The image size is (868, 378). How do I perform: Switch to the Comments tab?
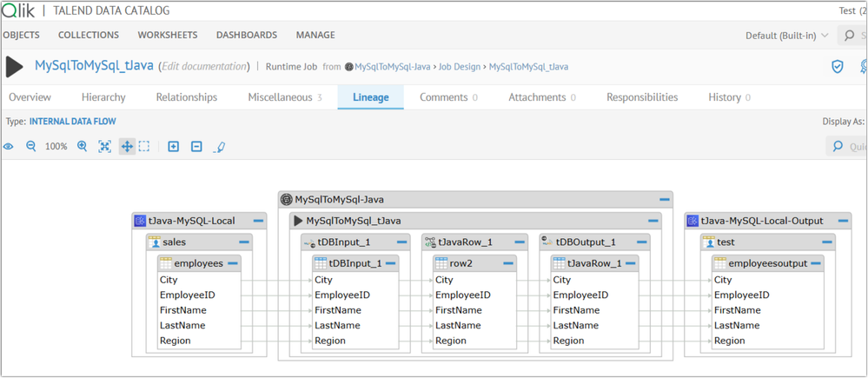coord(448,97)
